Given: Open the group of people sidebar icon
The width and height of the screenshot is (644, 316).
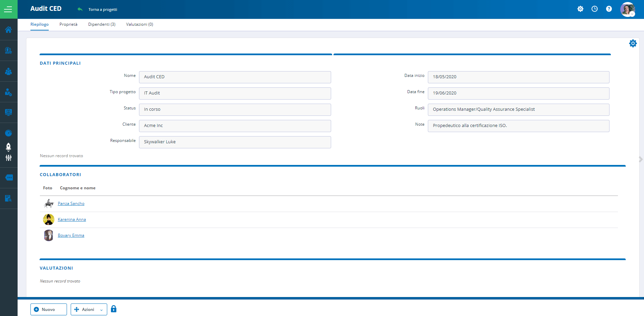Looking at the screenshot, I should tap(8, 71).
